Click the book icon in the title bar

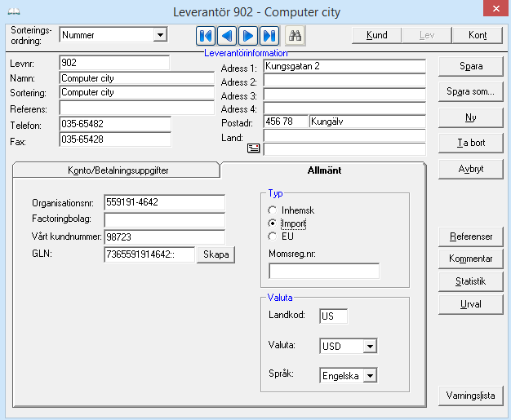14,11
